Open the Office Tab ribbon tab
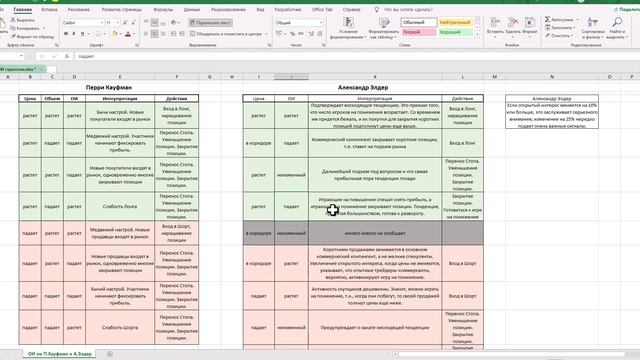The height and width of the screenshot is (360, 640). tap(322, 9)
